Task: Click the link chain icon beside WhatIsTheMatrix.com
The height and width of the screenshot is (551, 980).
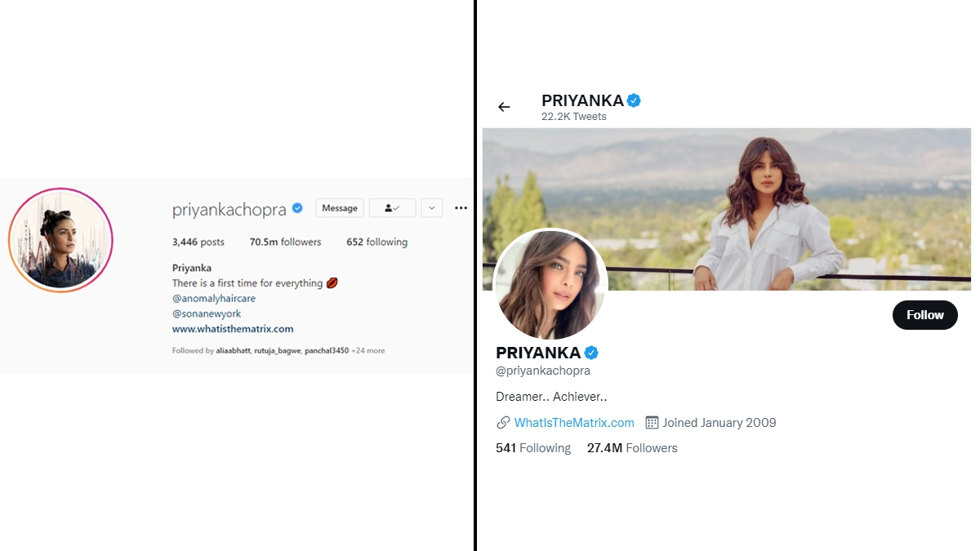Action: tap(503, 423)
